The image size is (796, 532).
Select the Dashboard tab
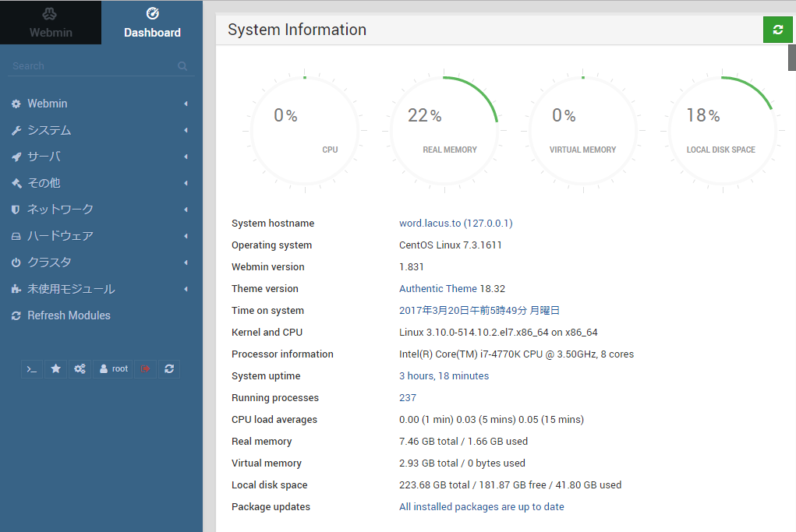pos(152,23)
